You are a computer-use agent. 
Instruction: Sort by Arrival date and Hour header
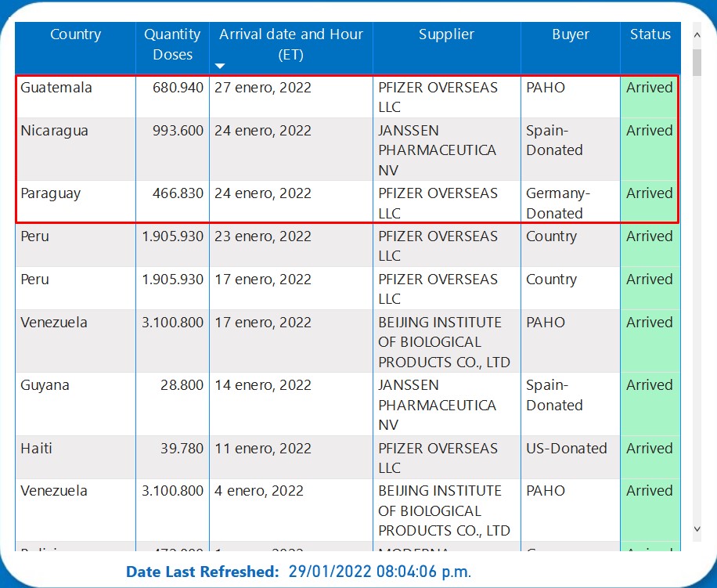click(290, 44)
